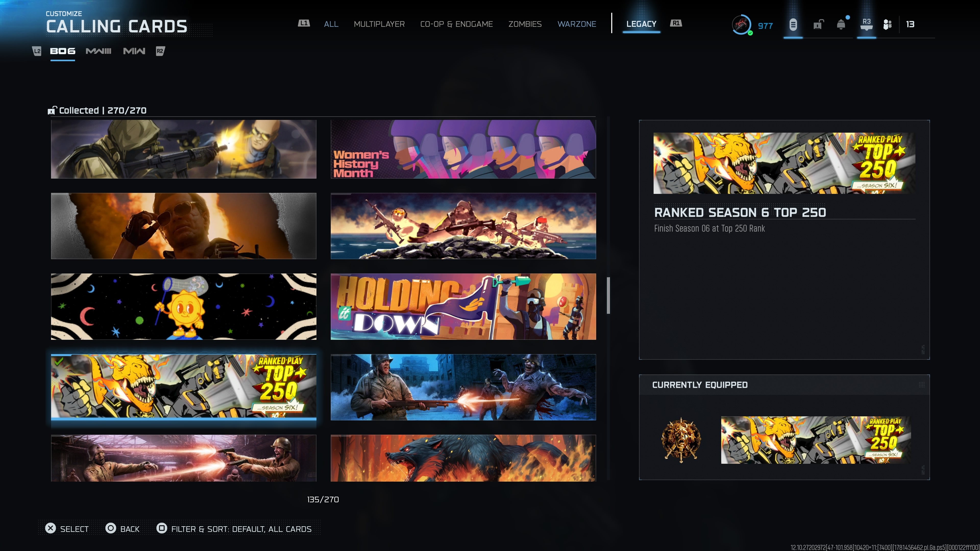This screenshot has height=551, width=980.
Task: Switch to the WARZONE category tab
Action: coord(577,24)
